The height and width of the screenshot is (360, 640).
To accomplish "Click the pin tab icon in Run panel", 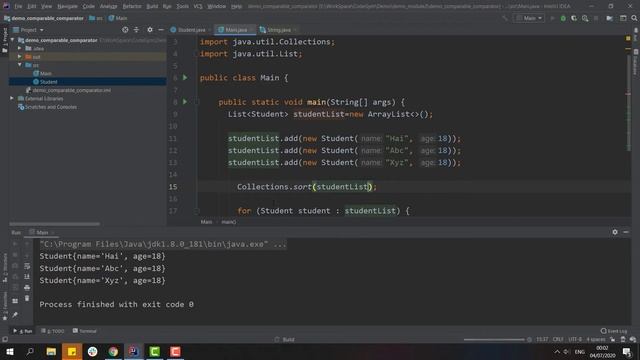I will coord(15,315).
